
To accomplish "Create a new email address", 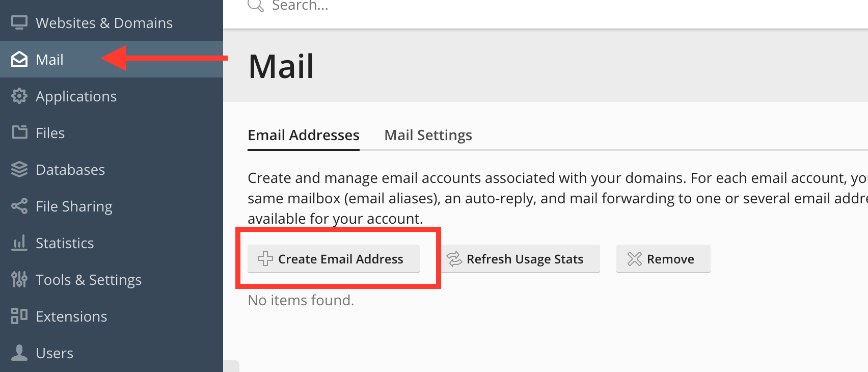I will pos(334,259).
